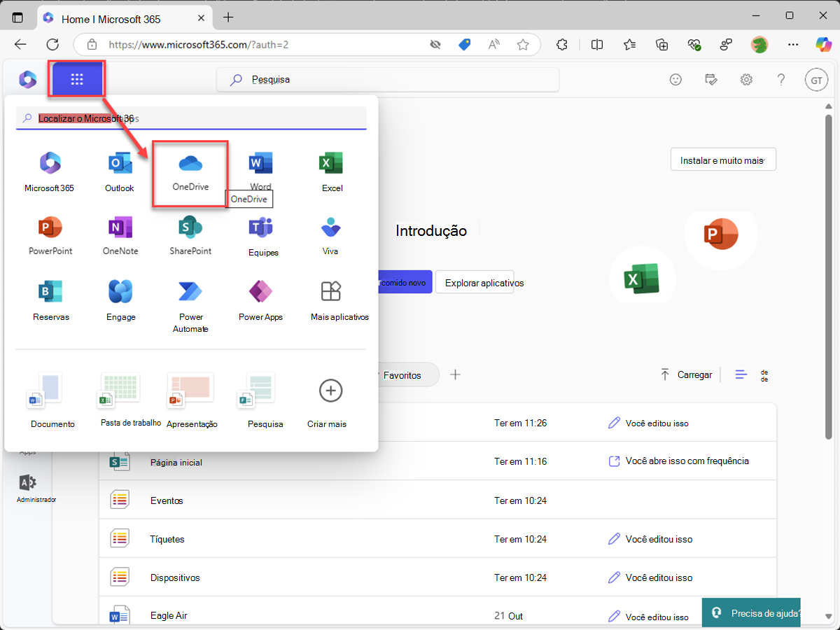This screenshot has width=840, height=630.
Task: Open settings gear in header
Action: [746, 80]
